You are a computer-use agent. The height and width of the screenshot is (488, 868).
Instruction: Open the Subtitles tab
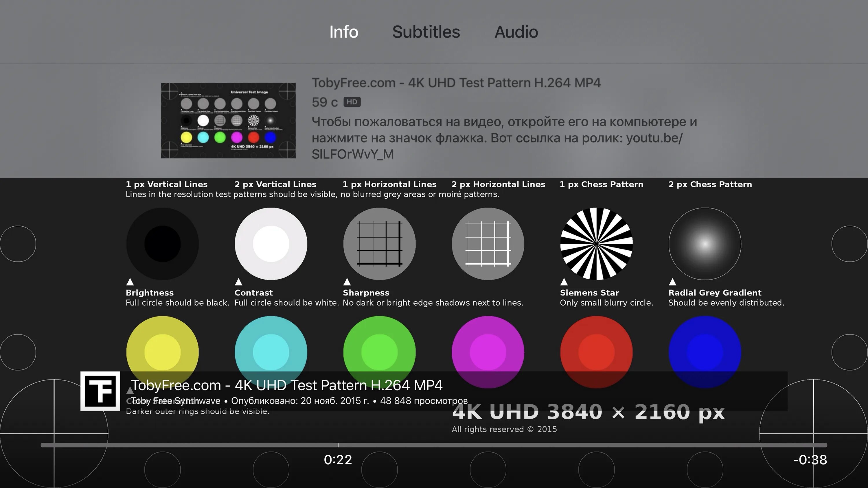(426, 32)
